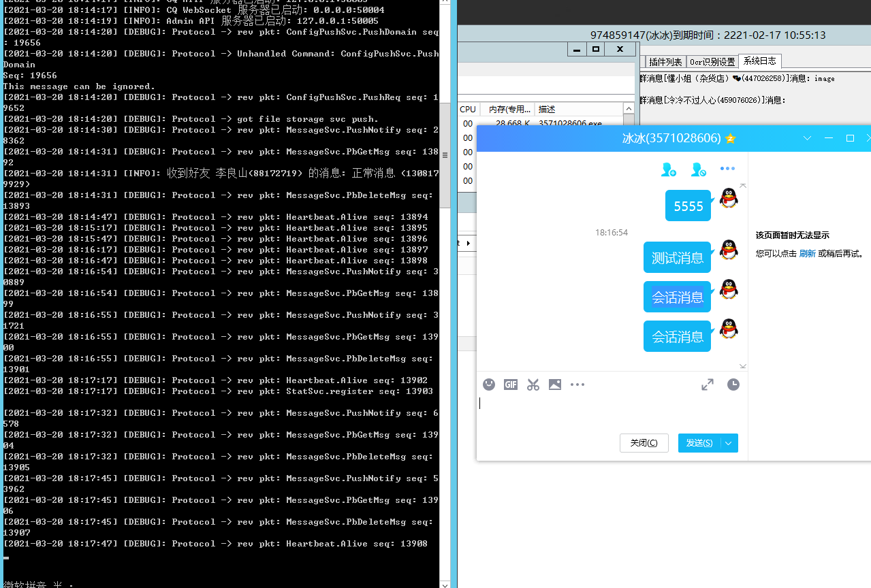This screenshot has height=588, width=871.
Task: Click the chat title 冰冰(3571028606)
Action: 671,138
